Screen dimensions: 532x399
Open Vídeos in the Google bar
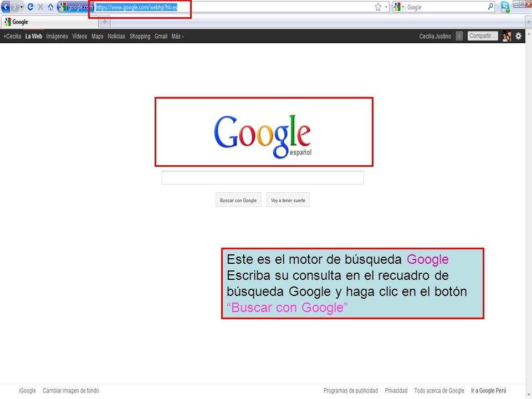pos(80,37)
